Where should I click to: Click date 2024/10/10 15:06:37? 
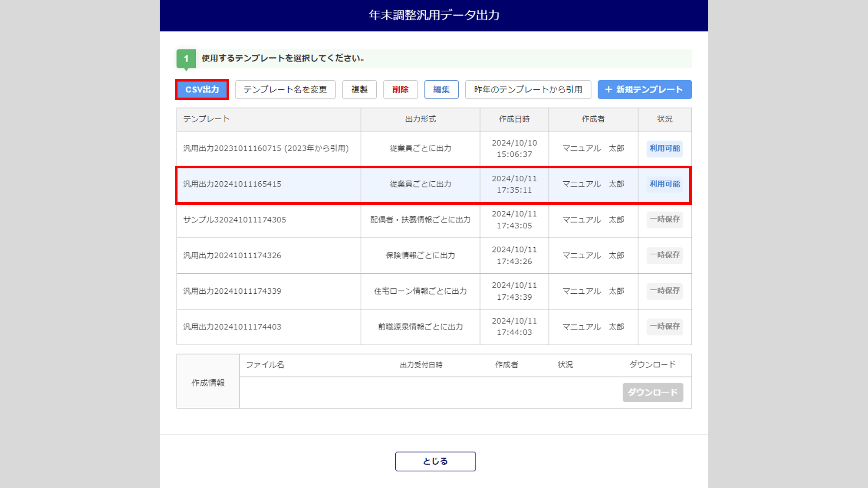514,148
